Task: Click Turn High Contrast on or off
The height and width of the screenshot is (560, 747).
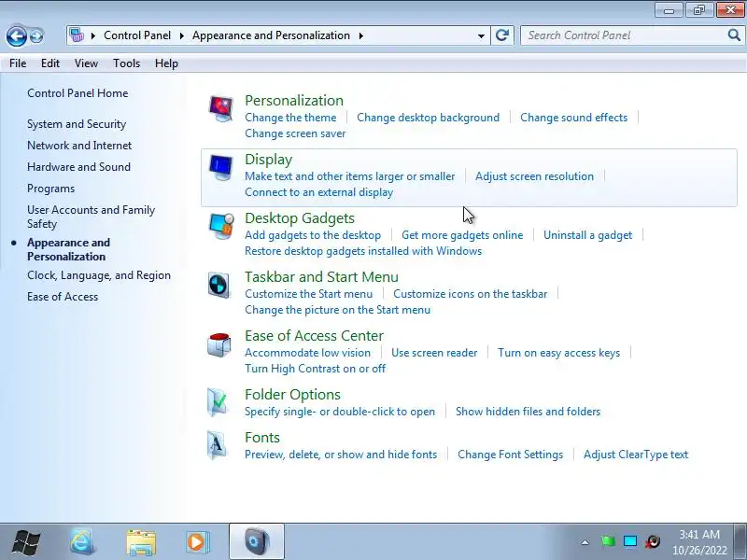Action: tap(316, 369)
